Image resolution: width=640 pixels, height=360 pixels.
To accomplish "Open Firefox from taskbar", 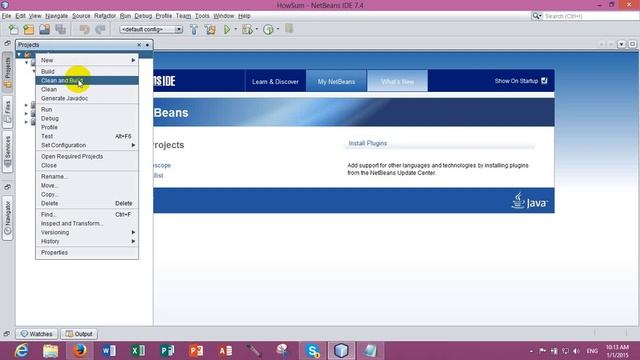I will click(x=80, y=351).
